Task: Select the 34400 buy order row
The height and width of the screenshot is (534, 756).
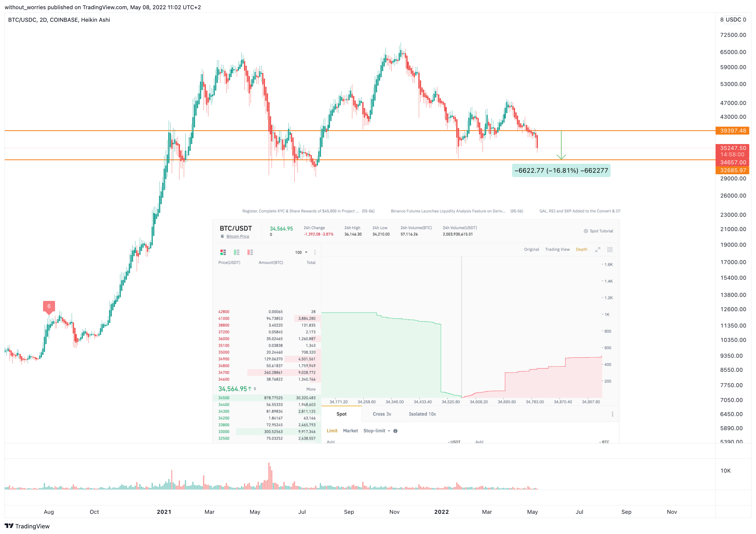Action: point(267,405)
